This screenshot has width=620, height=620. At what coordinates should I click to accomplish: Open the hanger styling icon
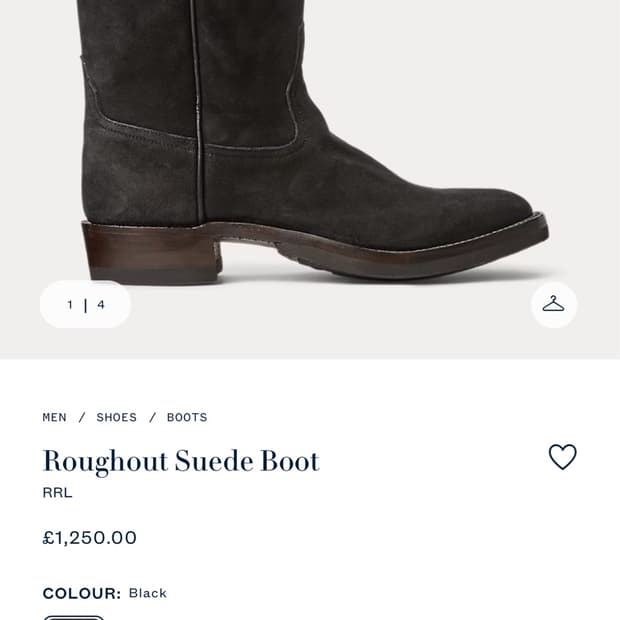click(x=554, y=304)
